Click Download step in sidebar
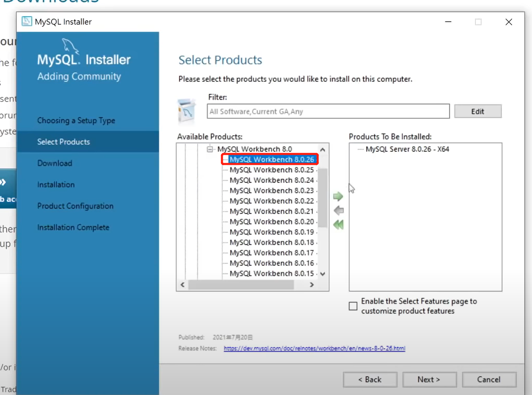The height and width of the screenshot is (395, 532). 55,163
